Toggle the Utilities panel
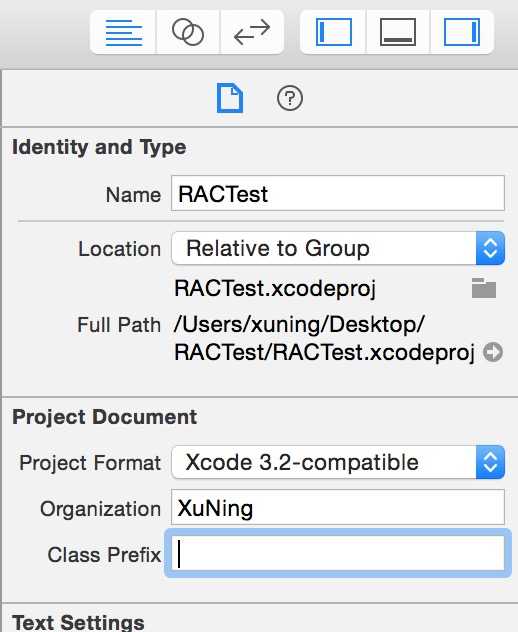 tap(462, 32)
